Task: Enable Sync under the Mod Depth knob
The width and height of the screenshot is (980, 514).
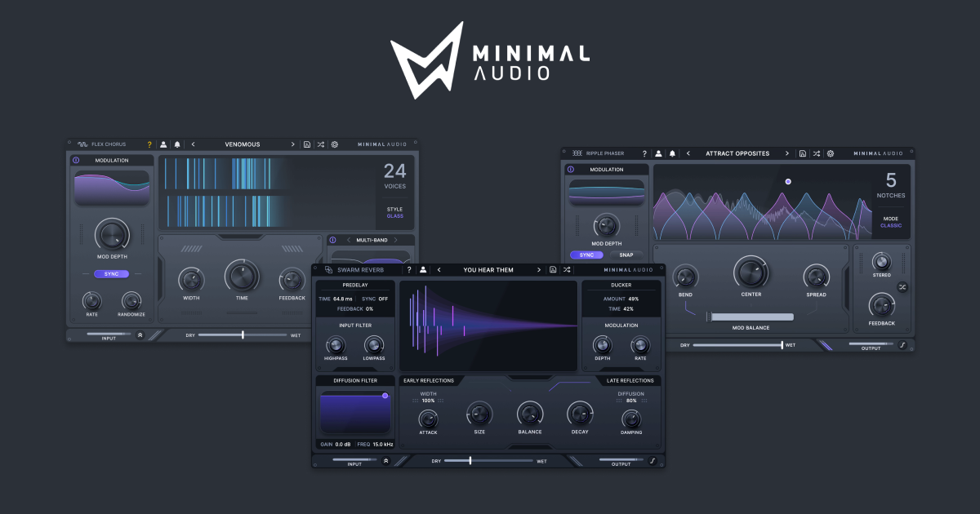Action: pyautogui.click(x=112, y=275)
